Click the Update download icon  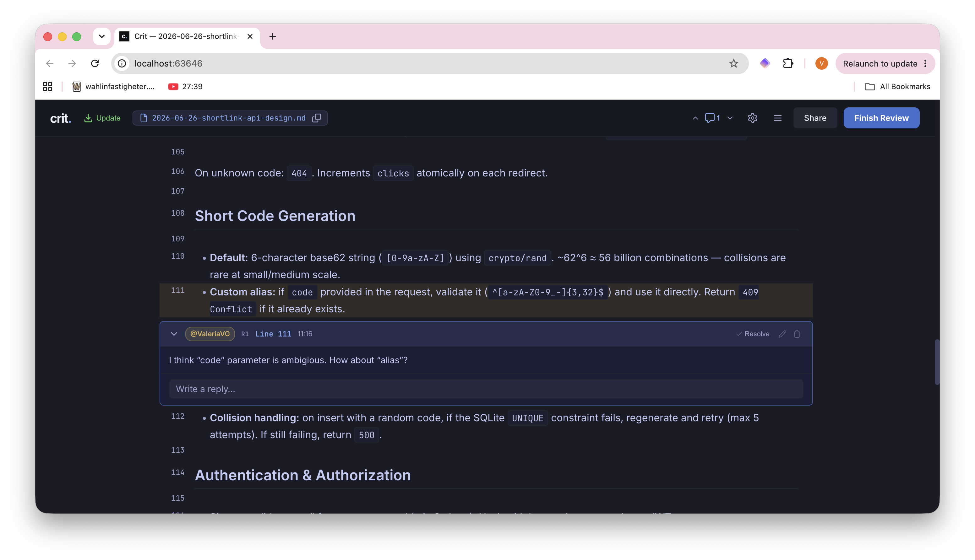click(88, 118)
